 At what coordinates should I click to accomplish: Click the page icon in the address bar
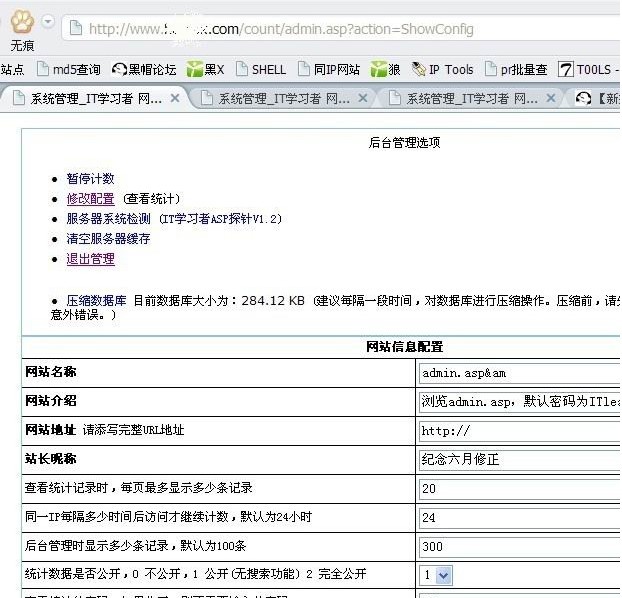75,29
